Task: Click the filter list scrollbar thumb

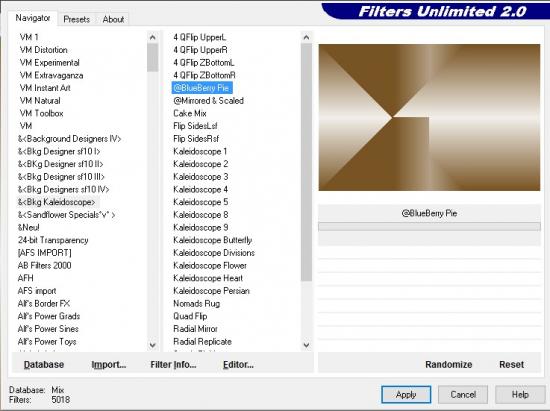Action: coord(306,162)
